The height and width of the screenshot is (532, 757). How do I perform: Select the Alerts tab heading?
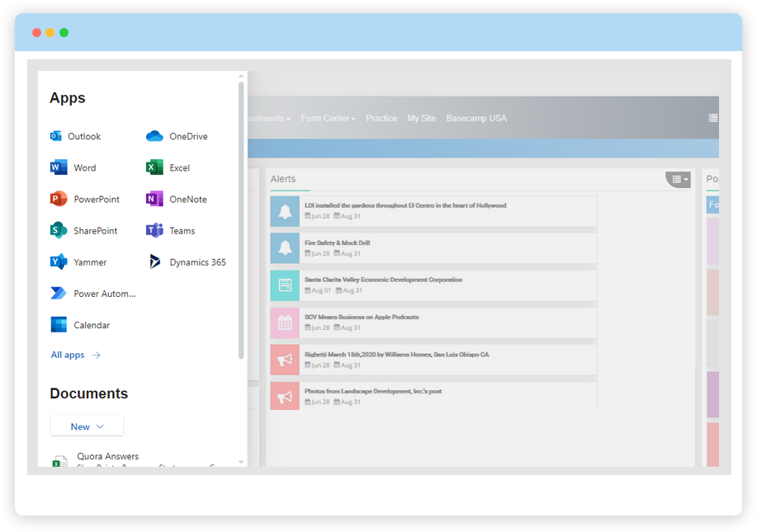coord(283,179)
